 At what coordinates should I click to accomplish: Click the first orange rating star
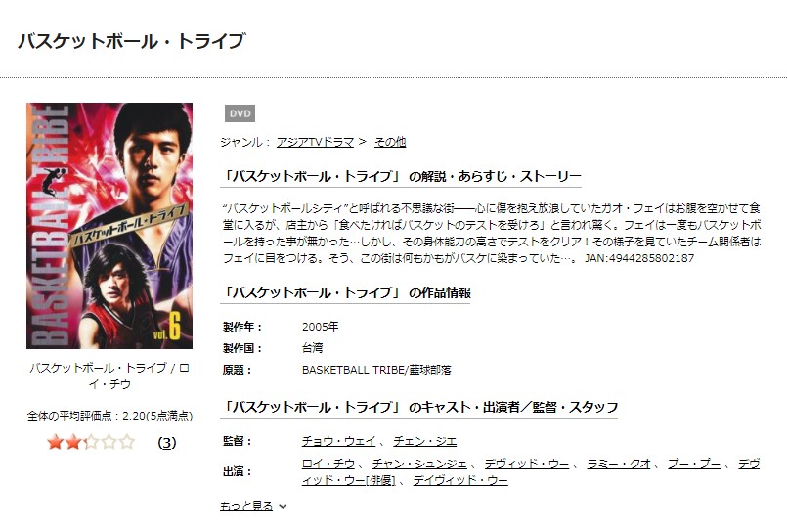point(55,442)
